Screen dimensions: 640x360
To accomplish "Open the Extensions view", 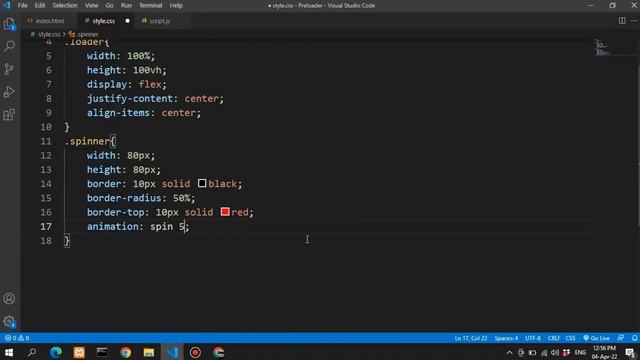I will 9,115.
